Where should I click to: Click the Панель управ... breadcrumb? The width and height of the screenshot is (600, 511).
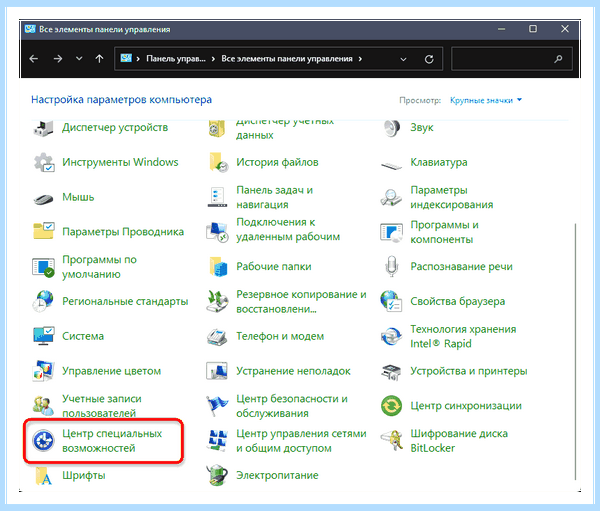coord(176,59)
